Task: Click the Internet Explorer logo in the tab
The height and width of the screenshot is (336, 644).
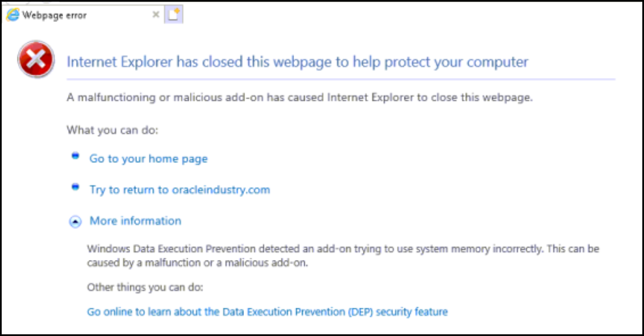Action: click(x=13, y=15)
